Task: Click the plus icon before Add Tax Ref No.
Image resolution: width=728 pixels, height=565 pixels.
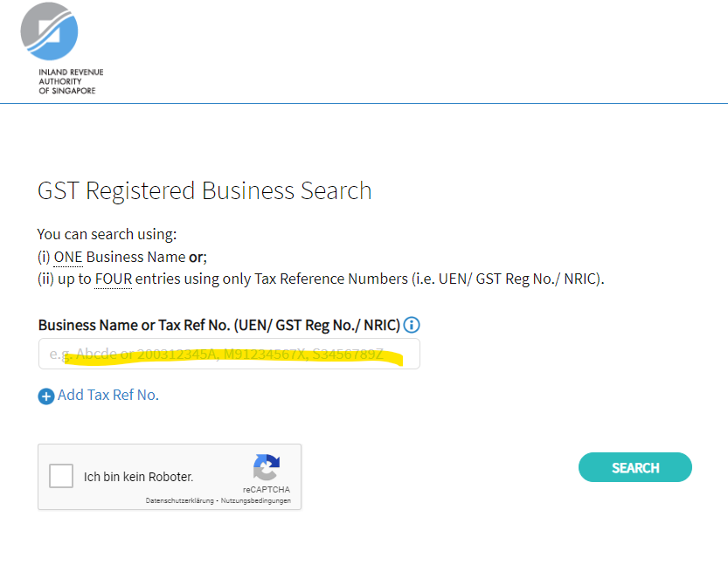Action: pyautogui.click(x=45, y=396)
